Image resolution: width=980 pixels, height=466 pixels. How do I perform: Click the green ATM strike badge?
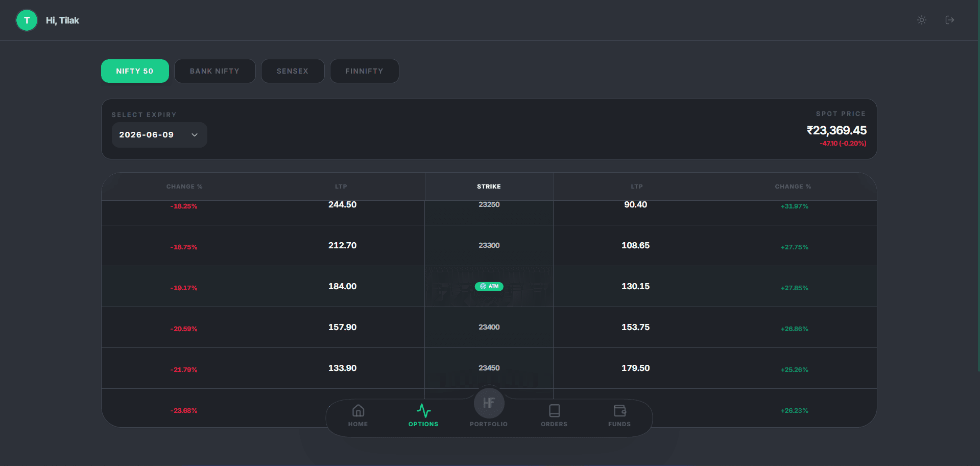pyautogui.click(x=489, y=287)
